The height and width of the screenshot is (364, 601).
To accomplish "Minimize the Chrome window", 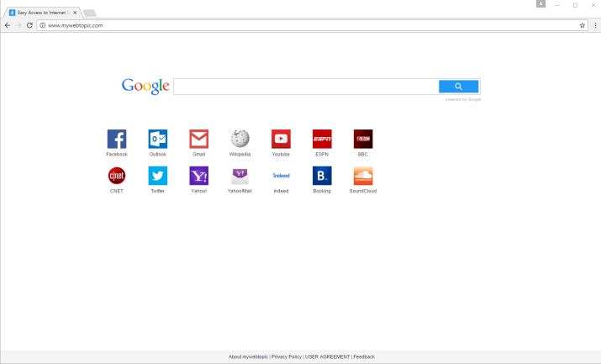I will [x=557, y=5].
